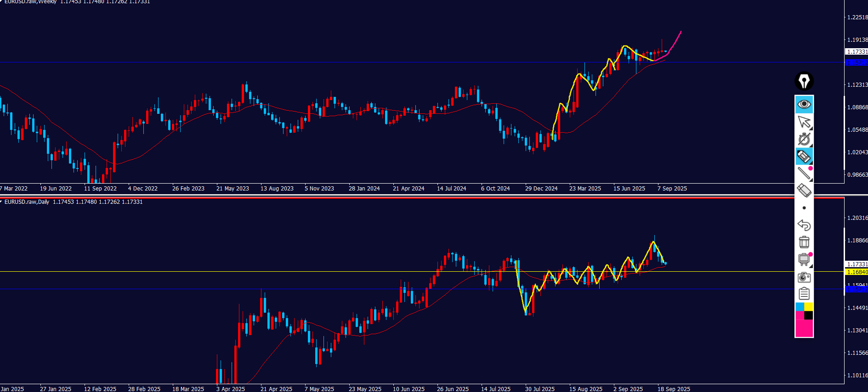The height and width of the screenshot is (392, 868).
Task: Toggle ink visibility with the eye icon
Action: (804, 104)
